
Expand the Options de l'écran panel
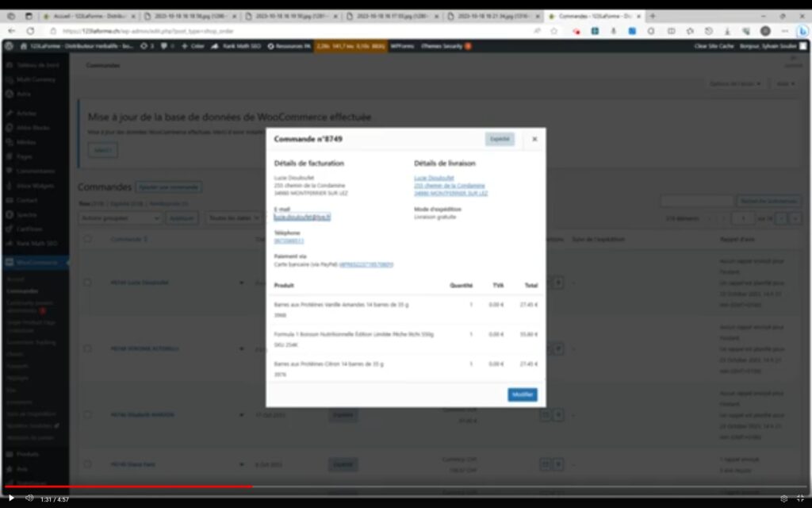point(735,83)
